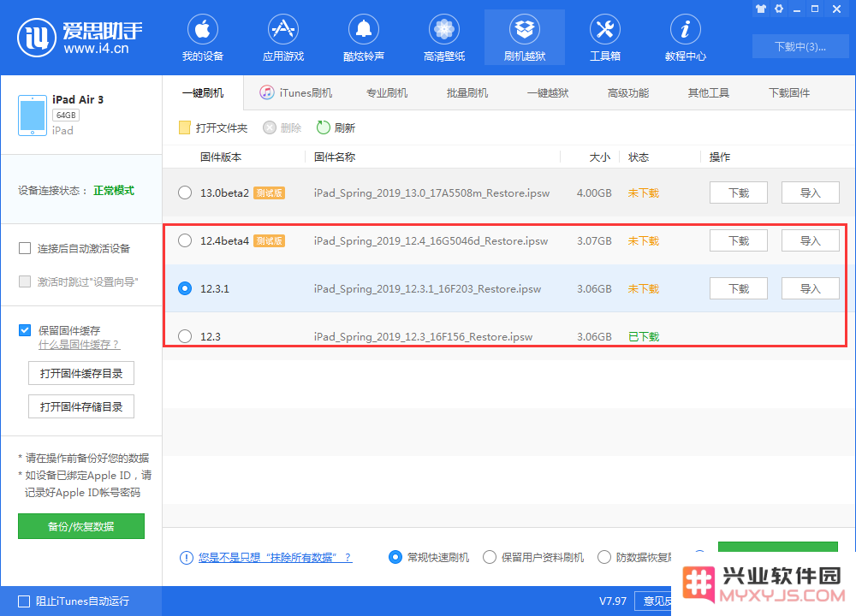
Task: Click version label V7.97
Action: [613, 601]
